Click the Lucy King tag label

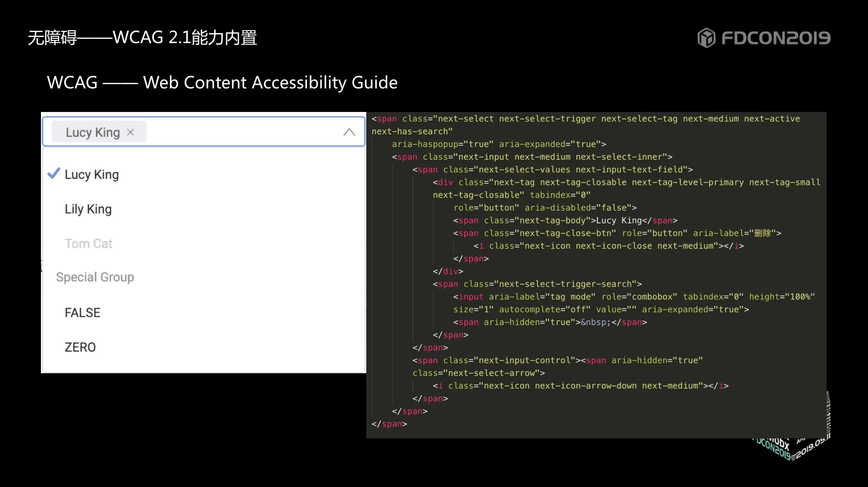pos(93,132)
